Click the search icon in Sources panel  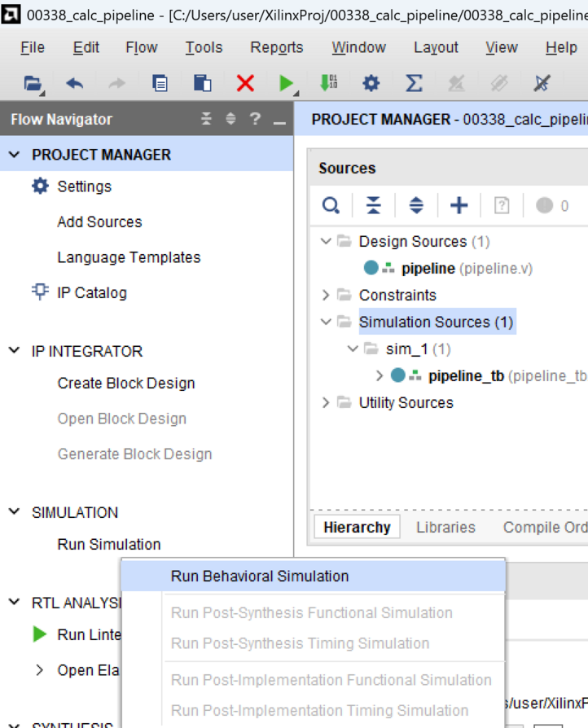pos(331,205)
